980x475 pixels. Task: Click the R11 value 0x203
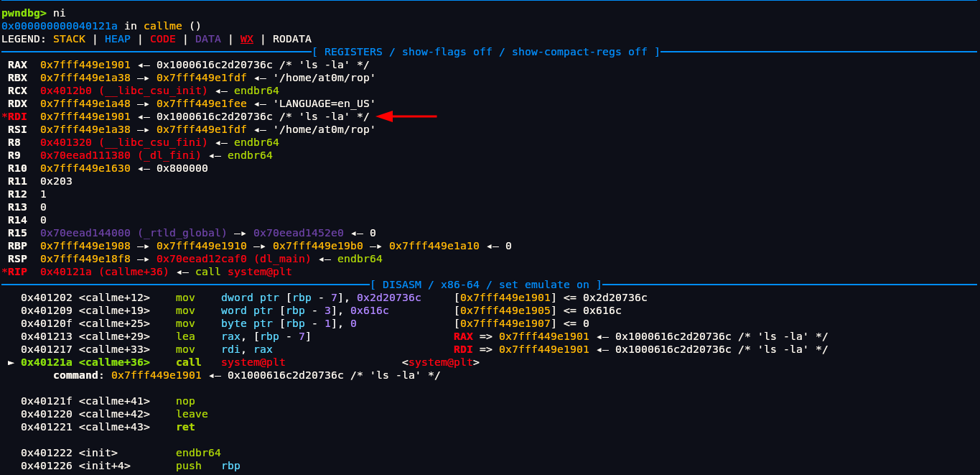coord(56,181)
